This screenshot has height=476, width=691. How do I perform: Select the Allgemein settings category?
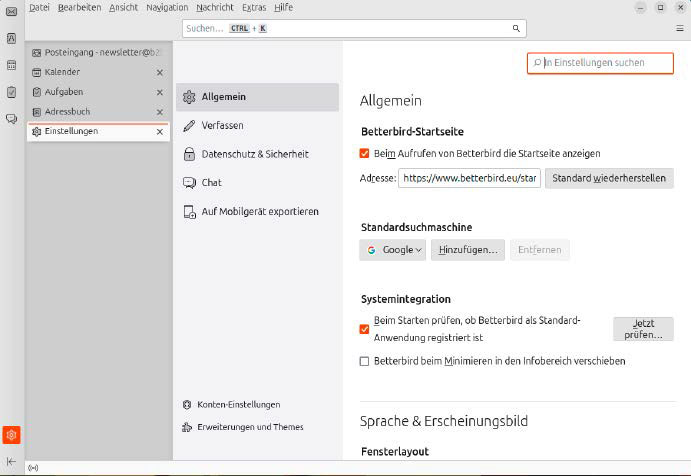click(x=257, y=97)
